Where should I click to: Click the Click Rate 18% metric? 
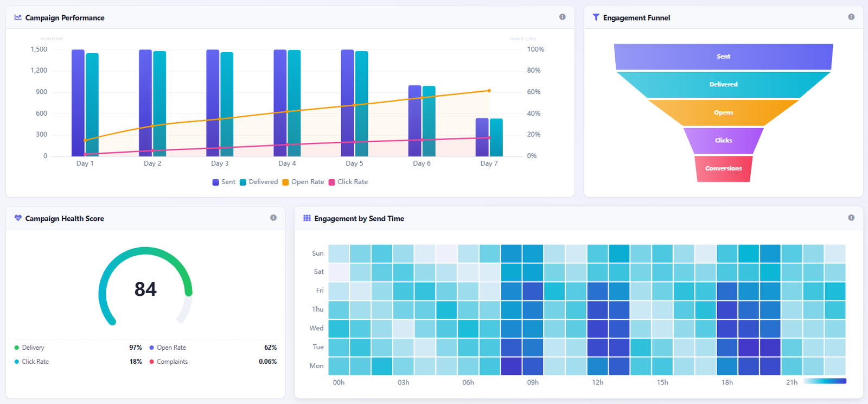coord(78,362)
